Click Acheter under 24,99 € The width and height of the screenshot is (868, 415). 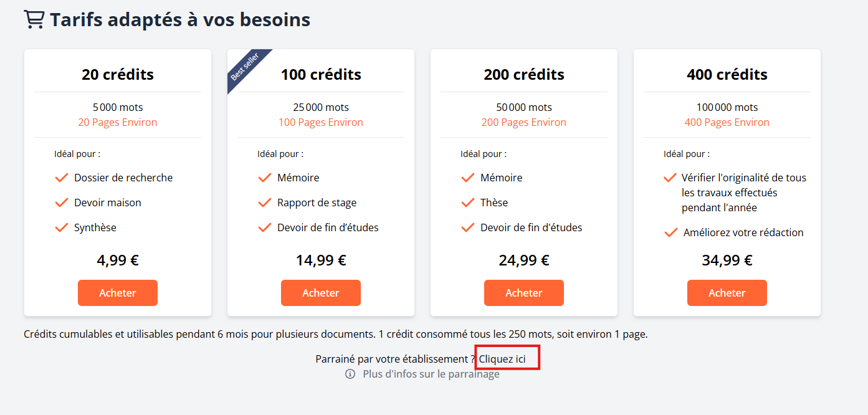pyautogui.click(x=524, y=293)
